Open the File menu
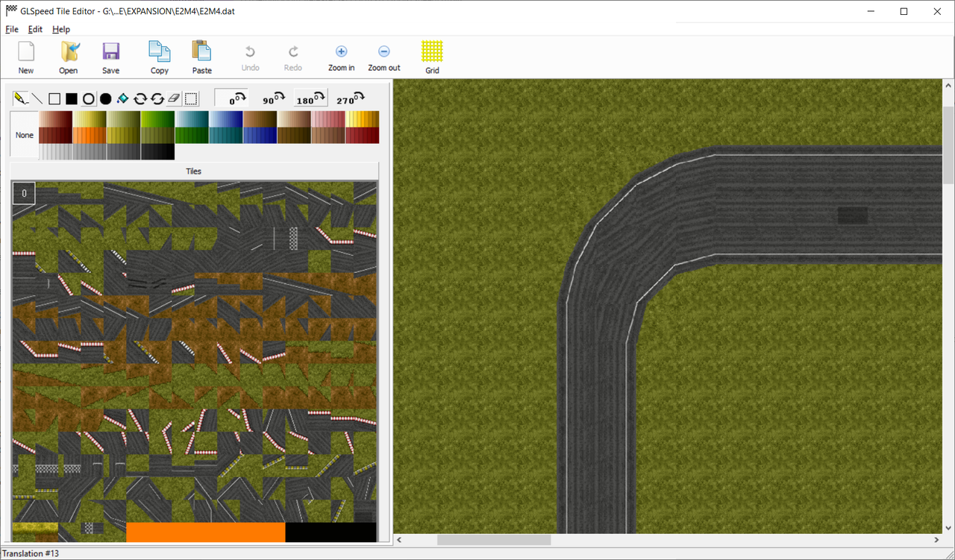Viewport: 955px width, 560px height. click(x=12, y=29)
